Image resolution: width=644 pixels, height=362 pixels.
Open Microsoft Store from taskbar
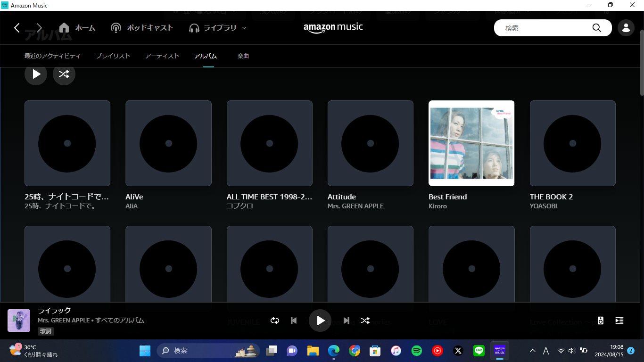375,351
